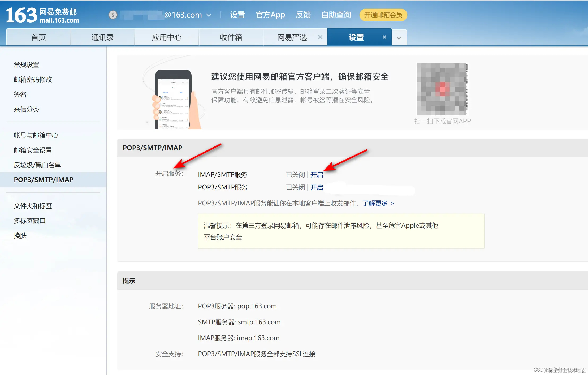The width and height of the screenshot is (588, 375).
Task: Open 换肤 skin settings in the sidebar
Action: (20, 236)
